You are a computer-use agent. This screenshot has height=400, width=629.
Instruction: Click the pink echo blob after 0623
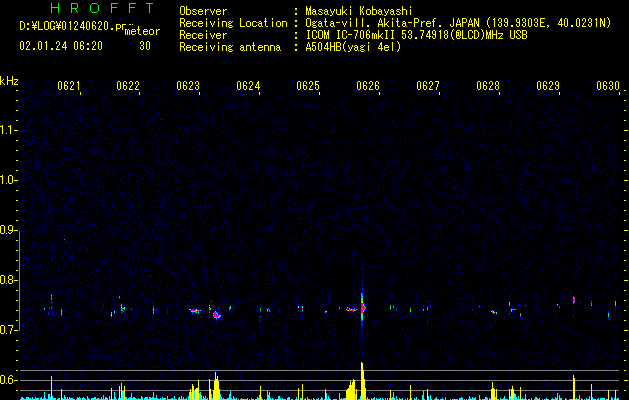pyautogui.click(x=217, y=315)
